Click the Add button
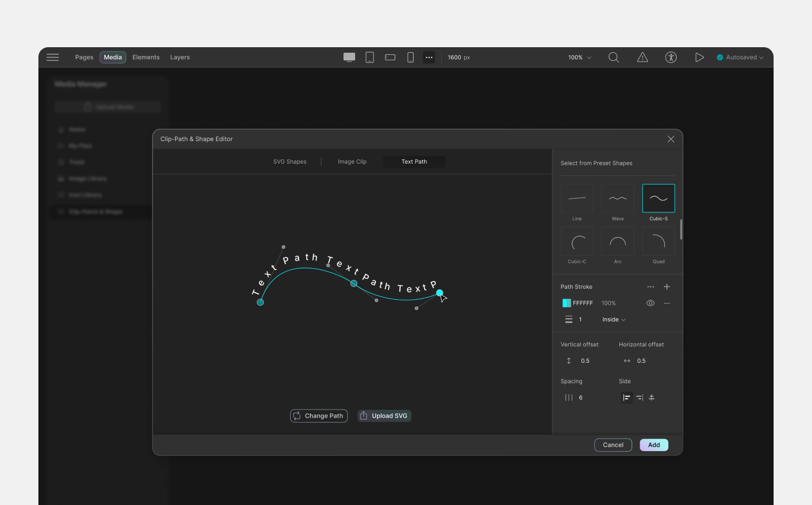Image resolution: width=812 pixels, height=505 pixels. click(x=654, y=445)
